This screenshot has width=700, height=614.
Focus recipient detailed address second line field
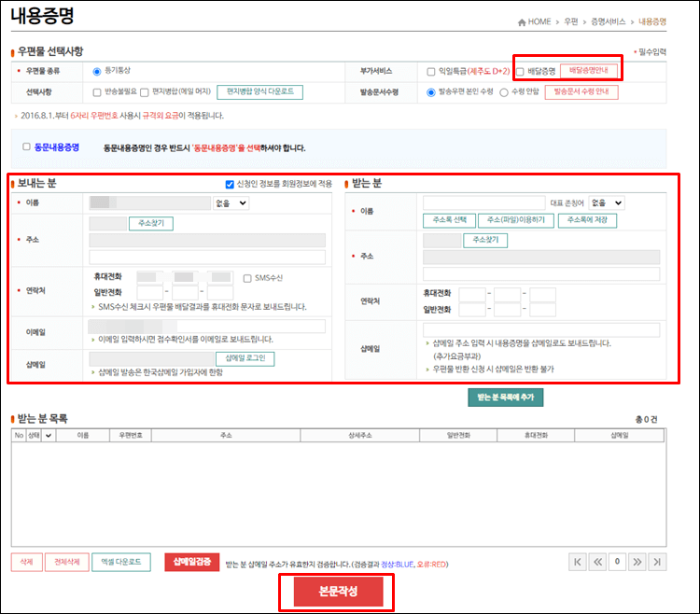pos(541,274)
